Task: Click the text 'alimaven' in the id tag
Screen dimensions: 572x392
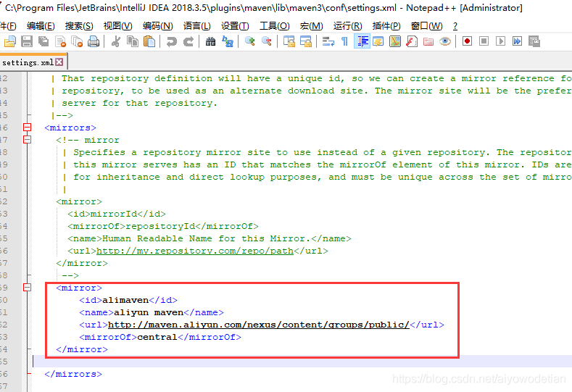Action: coord(125,300)
